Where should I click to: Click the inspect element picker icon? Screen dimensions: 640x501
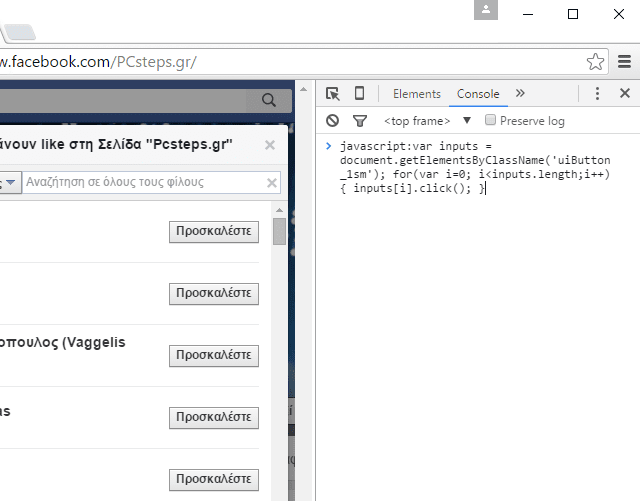click(333, 94)
